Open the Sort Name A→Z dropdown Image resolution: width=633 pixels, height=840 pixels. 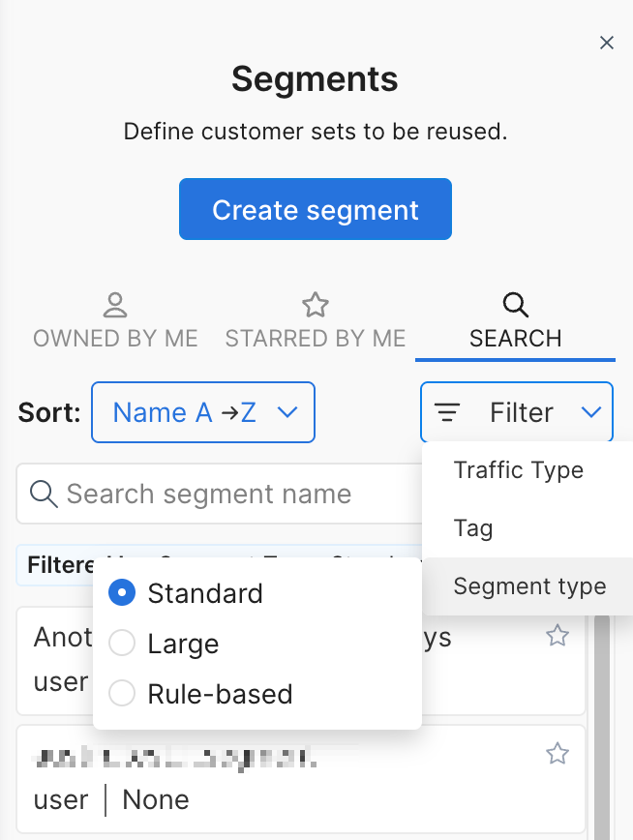tap(203, 413)
